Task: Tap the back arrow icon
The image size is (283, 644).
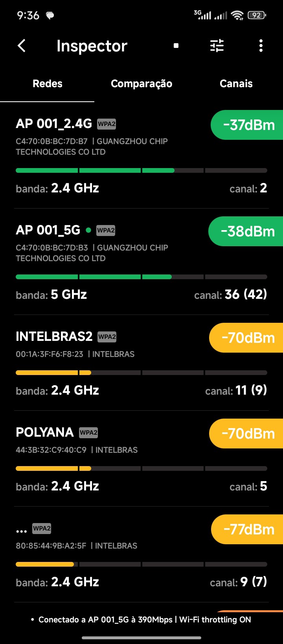Action: tap(22, 46)
